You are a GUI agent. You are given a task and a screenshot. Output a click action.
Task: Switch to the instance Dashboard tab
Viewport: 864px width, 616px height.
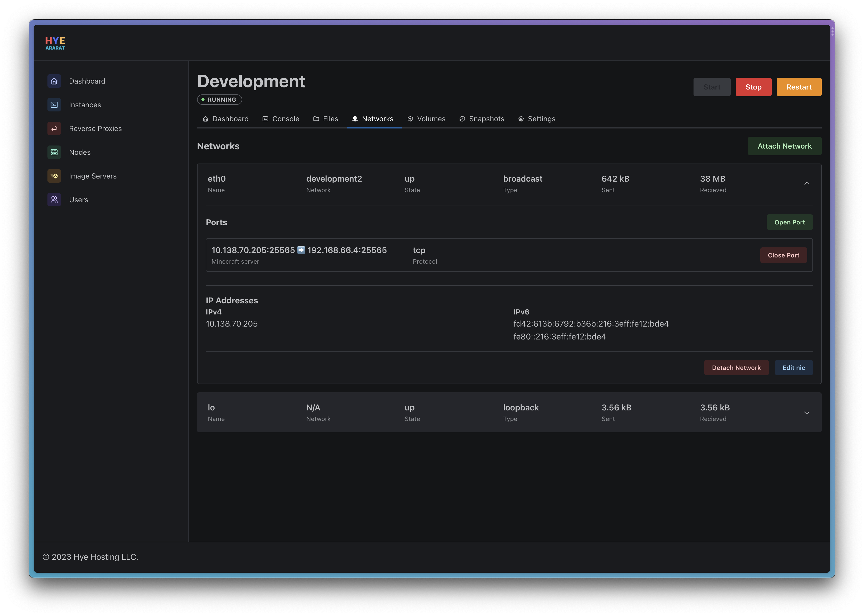point(226,119)
